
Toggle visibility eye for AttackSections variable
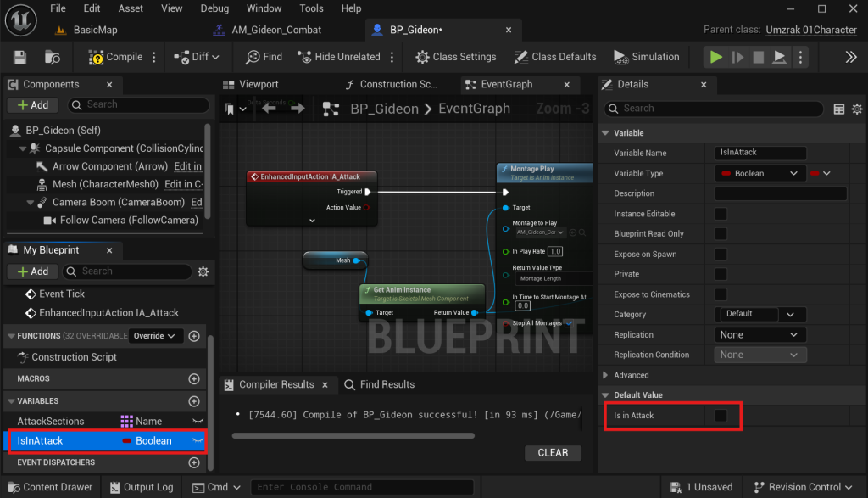(198, 422)
